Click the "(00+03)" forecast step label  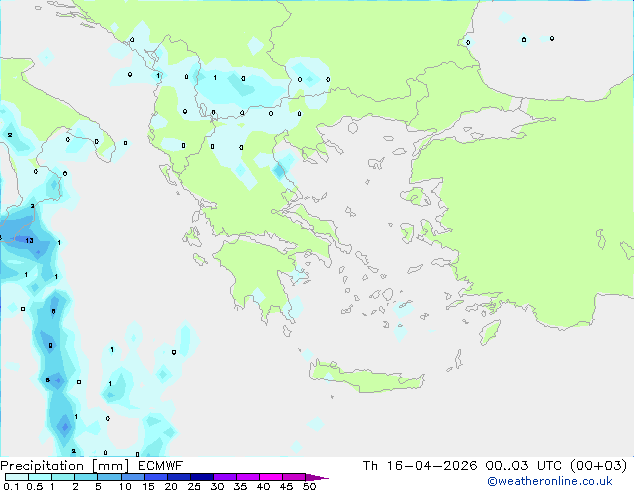pos(598,466)
